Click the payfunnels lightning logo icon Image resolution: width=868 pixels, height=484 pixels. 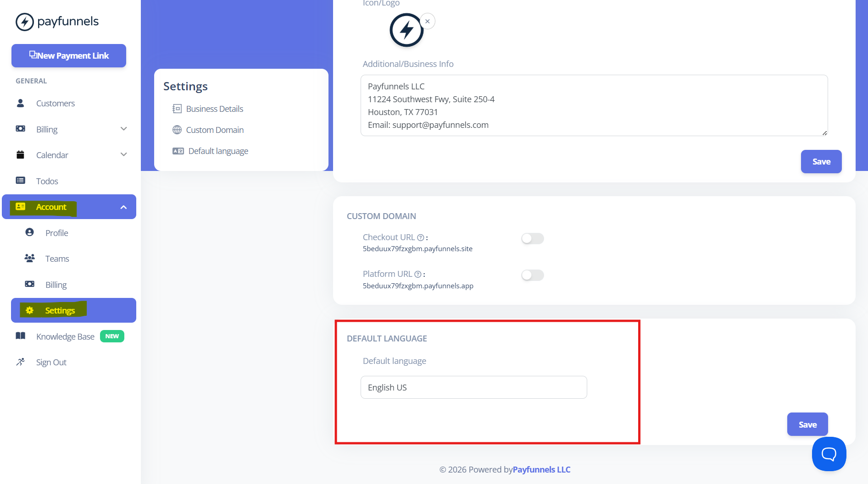pos(25,22)
